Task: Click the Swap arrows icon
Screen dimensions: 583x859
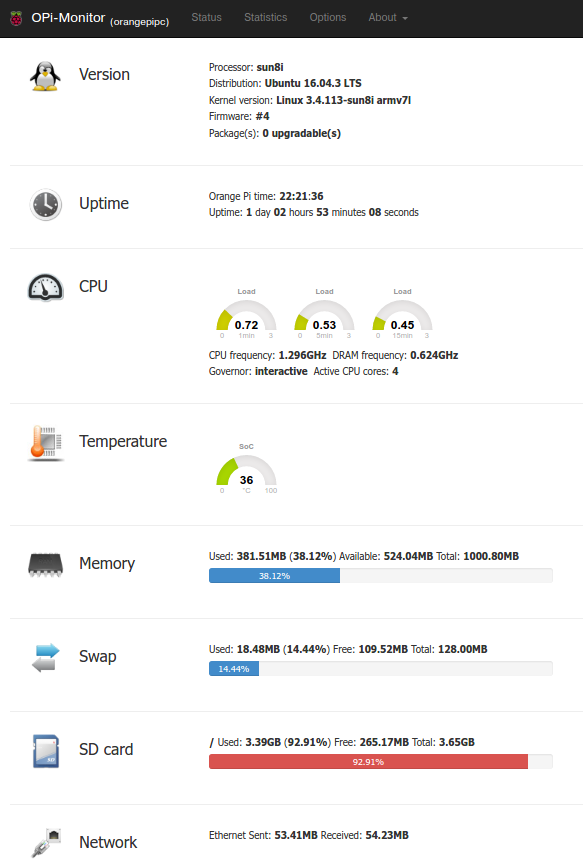Action: pos(45,657)
